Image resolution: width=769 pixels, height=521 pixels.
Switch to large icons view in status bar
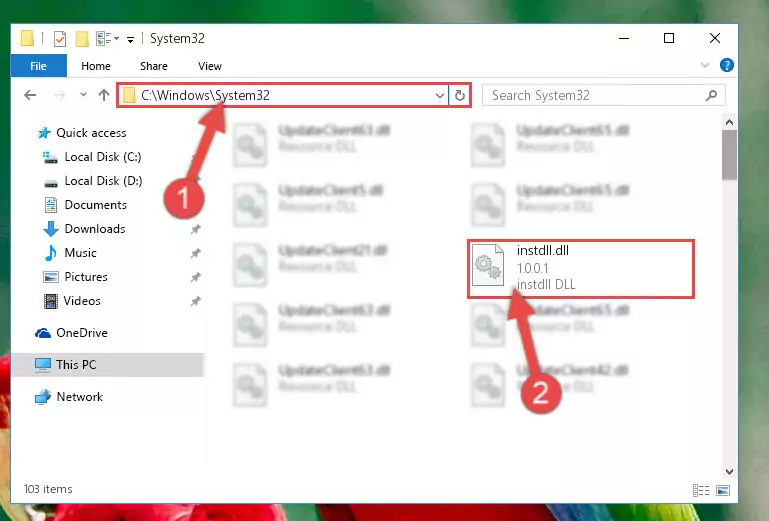(x=723, y=490)
